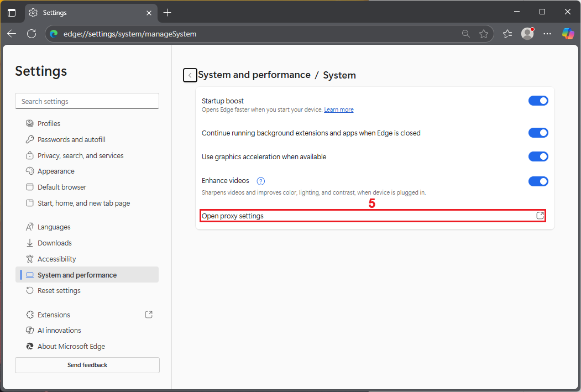Click the Search settings field
The height and width of the screenshot is (392, 581).
click(x=87, y=101)
